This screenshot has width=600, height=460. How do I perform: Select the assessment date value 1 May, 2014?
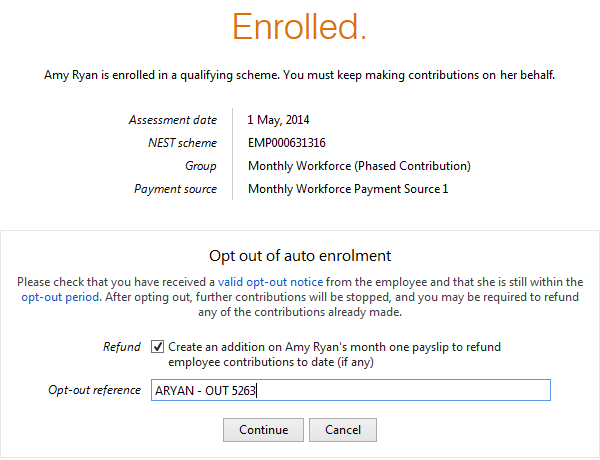pos(280,120)
